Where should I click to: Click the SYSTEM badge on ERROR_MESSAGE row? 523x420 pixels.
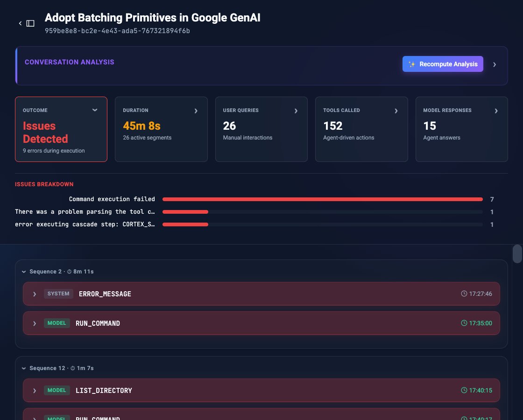pyautogui.click(x=58, y=294)
